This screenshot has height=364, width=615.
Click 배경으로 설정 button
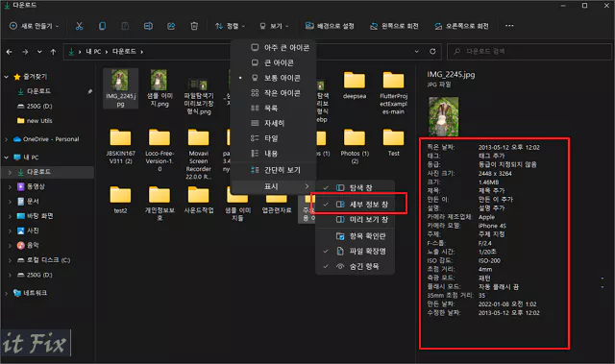(330, 26)
